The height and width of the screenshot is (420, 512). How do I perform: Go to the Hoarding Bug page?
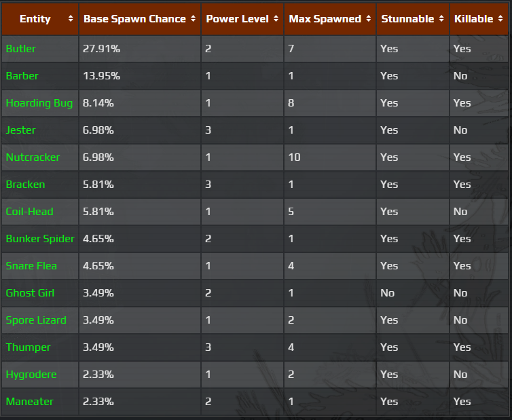coord(39,103)
